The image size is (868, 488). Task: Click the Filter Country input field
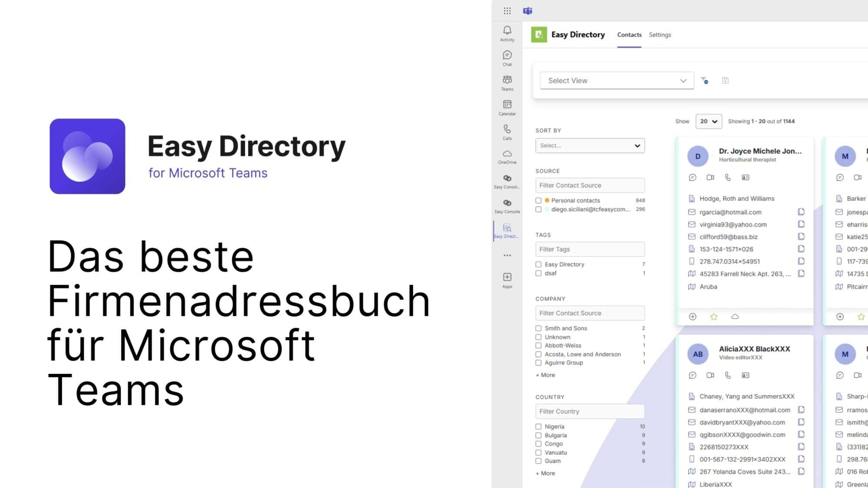tap(590, 411)
